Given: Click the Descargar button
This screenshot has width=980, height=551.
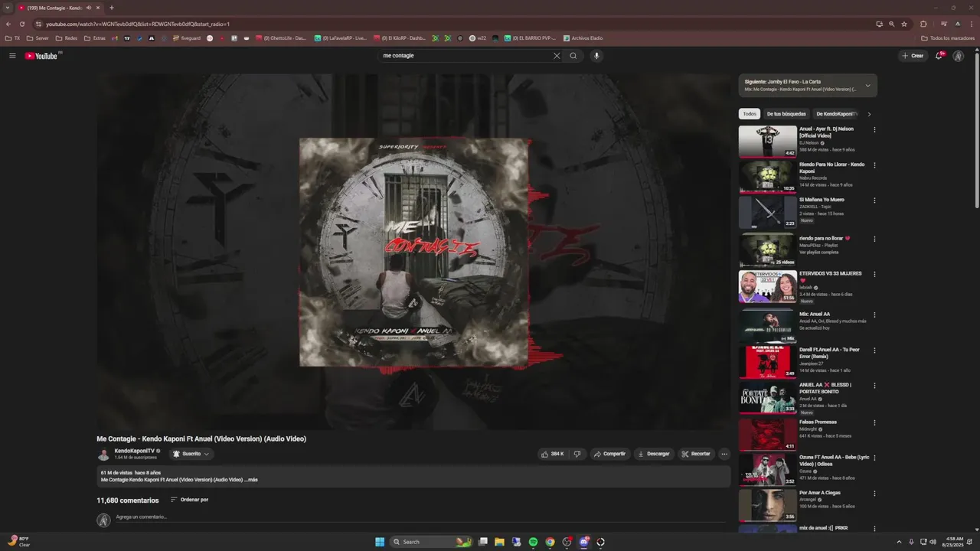Looking at the screenshot, I should 653,454.
